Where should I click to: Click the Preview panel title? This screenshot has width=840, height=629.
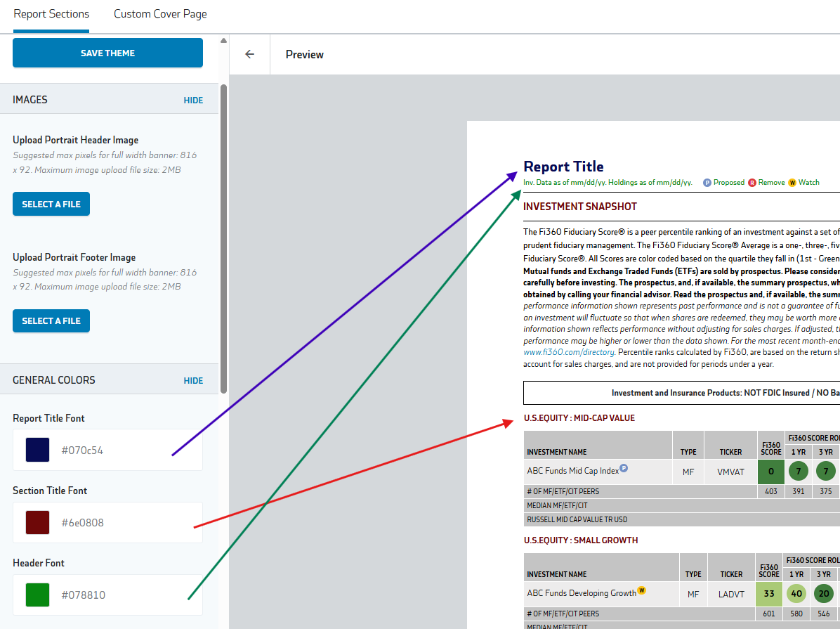tap(304, 55)
